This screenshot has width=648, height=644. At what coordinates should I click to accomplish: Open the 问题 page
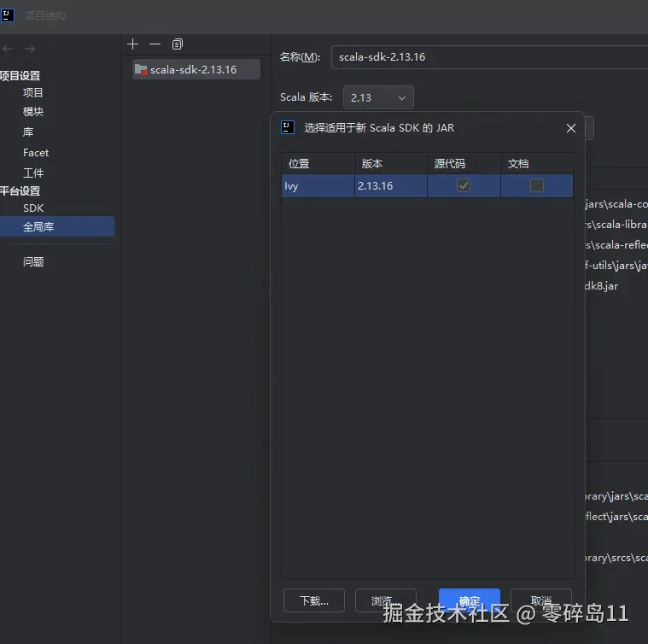[33, 261]
